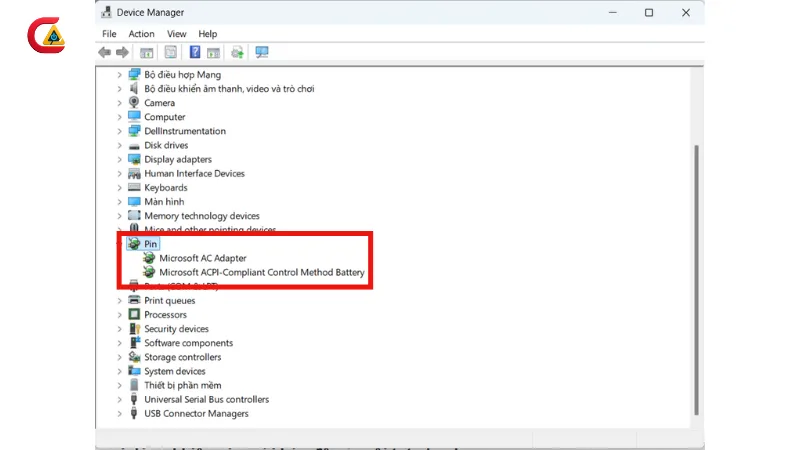Click the blue Help question mark icon
Image resolution: width=800 pixels, height=450 pixels.
[195, 52]
